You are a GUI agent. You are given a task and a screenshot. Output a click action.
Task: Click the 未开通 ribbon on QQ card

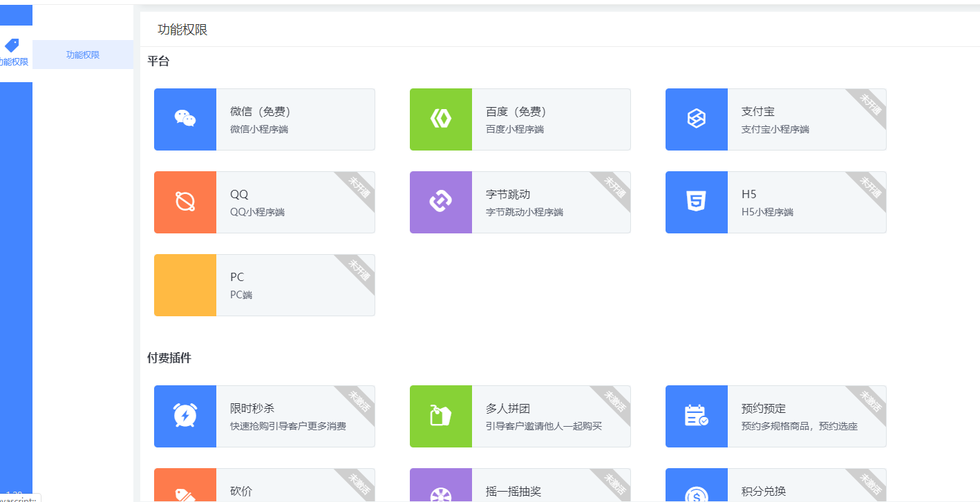tap(359, 187)
